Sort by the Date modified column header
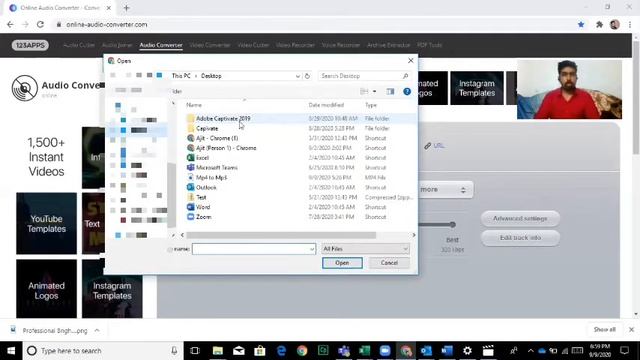 pos(326,105)
